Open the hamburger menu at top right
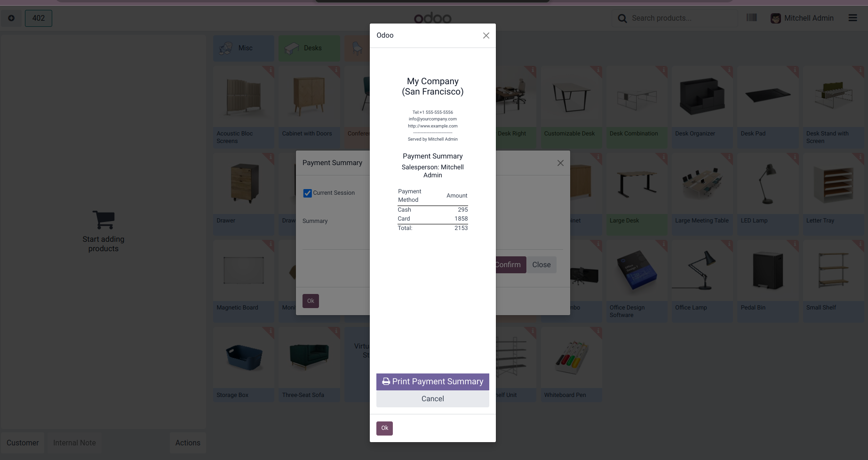868x460 pixels. click(x=852, y=18)
